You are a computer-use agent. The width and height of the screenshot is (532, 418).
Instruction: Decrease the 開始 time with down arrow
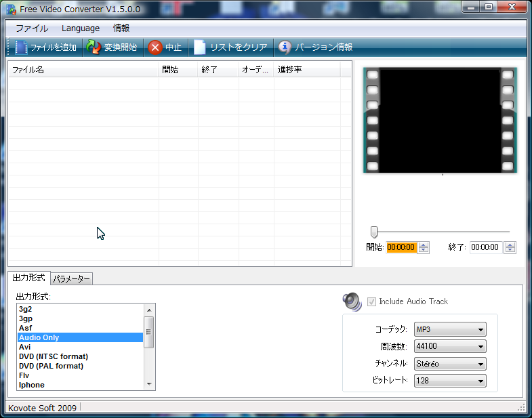423,251
